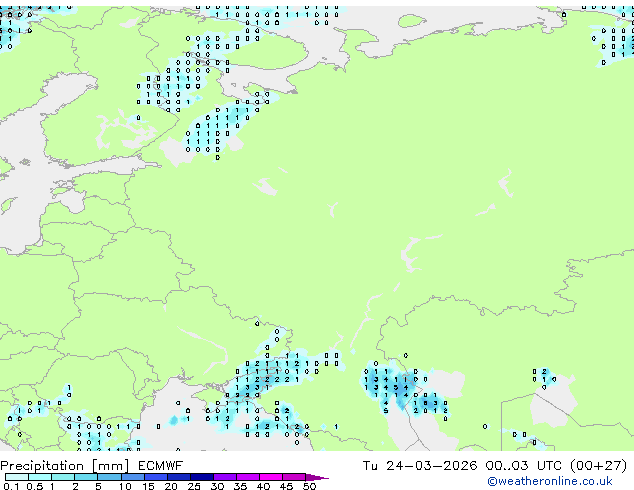Click the legend value label '0.5'
Screen dimensions: 634x490
click(x=34, y=486)
